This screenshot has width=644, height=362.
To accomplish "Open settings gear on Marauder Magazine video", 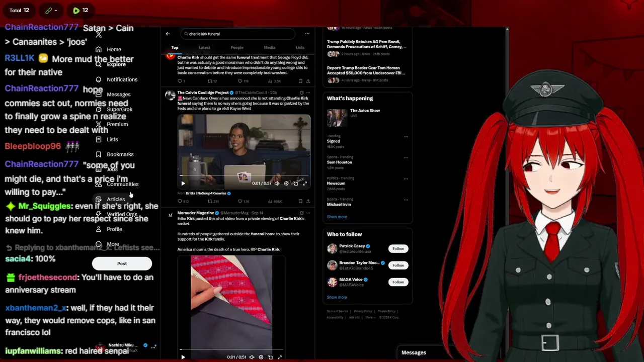I will tap(261, 357).
